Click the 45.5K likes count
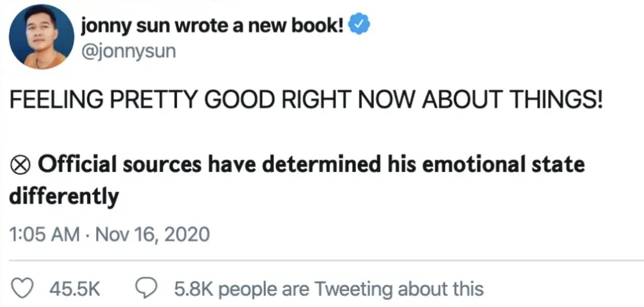Image resolution: width=644 pixels, height=307 pixels. (x=74, y=289)
